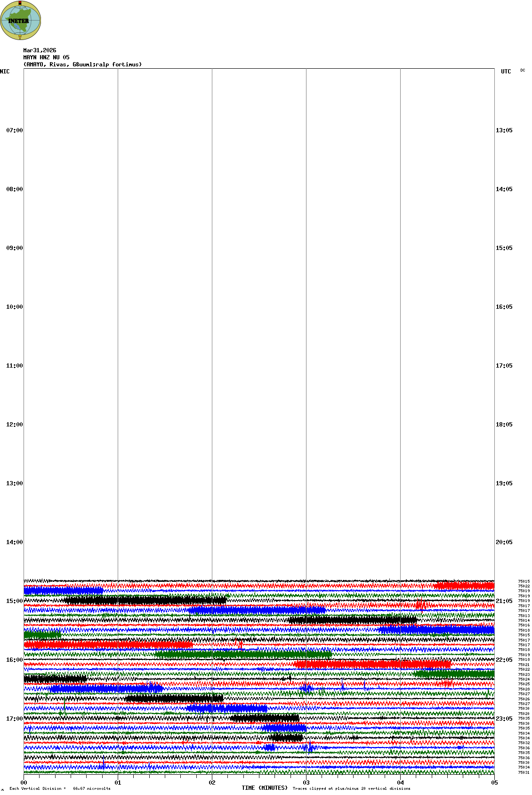This screenshot has height=795, width=532.
Task: Click the 03 minute tick label
Action: coord(306,783)
